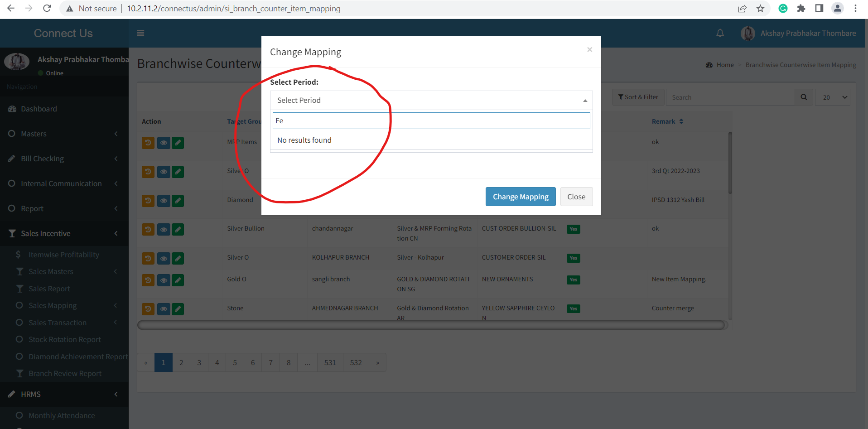Click the browser reload icon

(47, 8)
